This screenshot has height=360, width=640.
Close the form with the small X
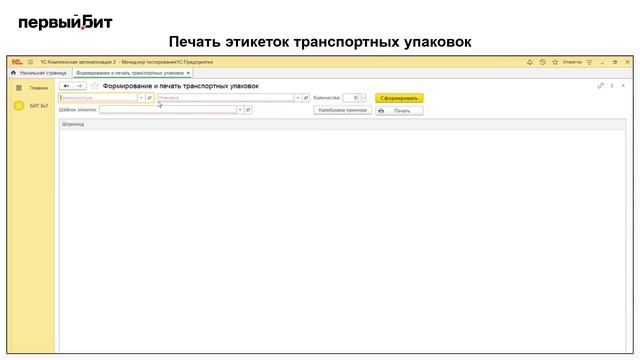pos(623,86)
